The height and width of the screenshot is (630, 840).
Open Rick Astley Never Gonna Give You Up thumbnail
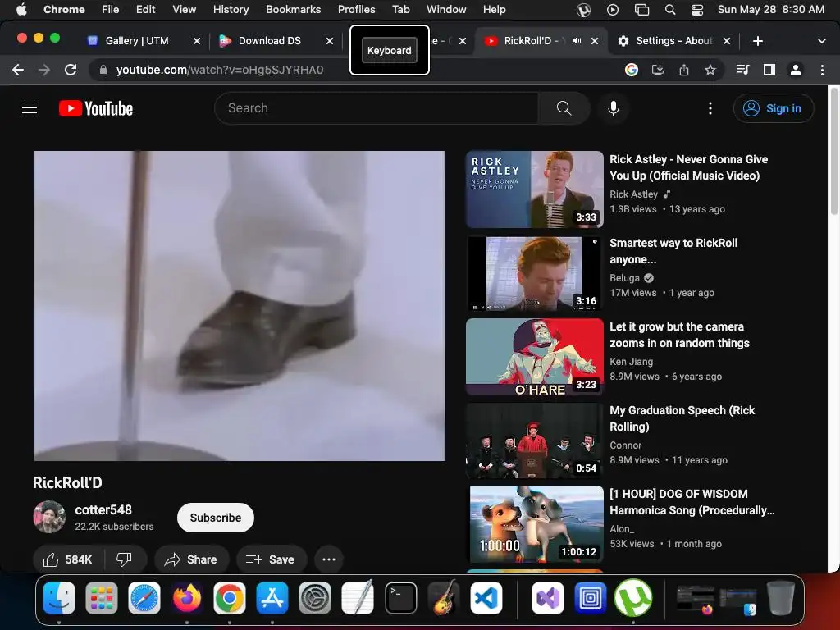(x=535, y=189)
